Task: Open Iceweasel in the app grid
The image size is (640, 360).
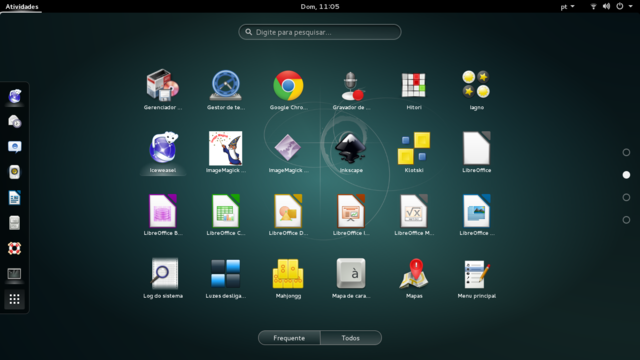Action: point(163,148)
